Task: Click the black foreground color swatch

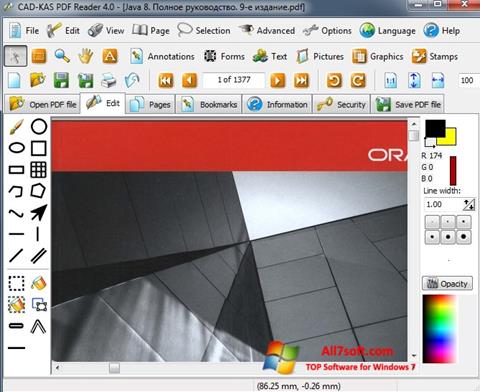Action: (x=435, y=129)
